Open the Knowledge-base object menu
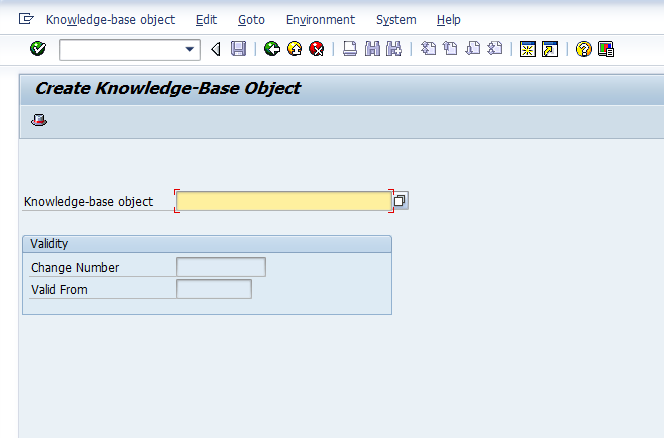Screen dimensions: 664x438 (110, 19)
